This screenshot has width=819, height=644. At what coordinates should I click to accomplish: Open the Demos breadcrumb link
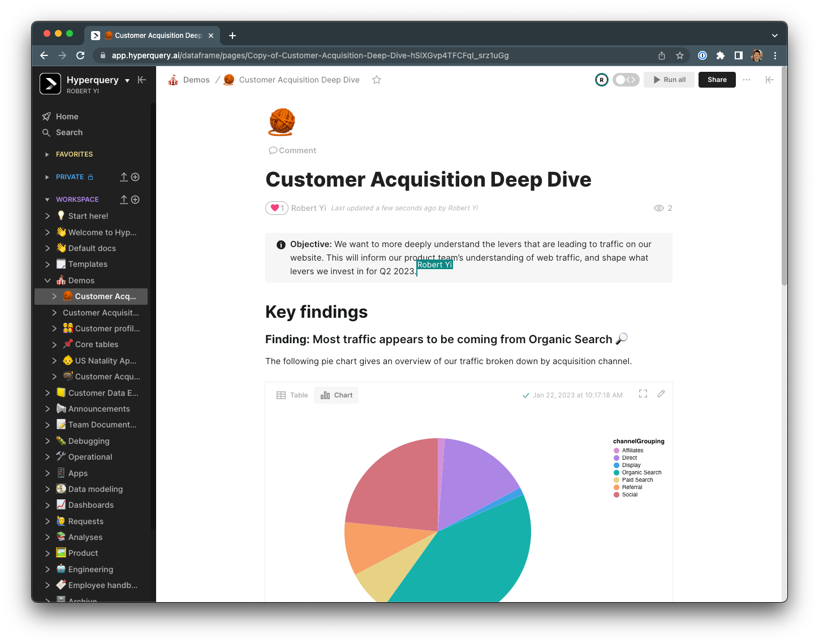click(196, 80)
